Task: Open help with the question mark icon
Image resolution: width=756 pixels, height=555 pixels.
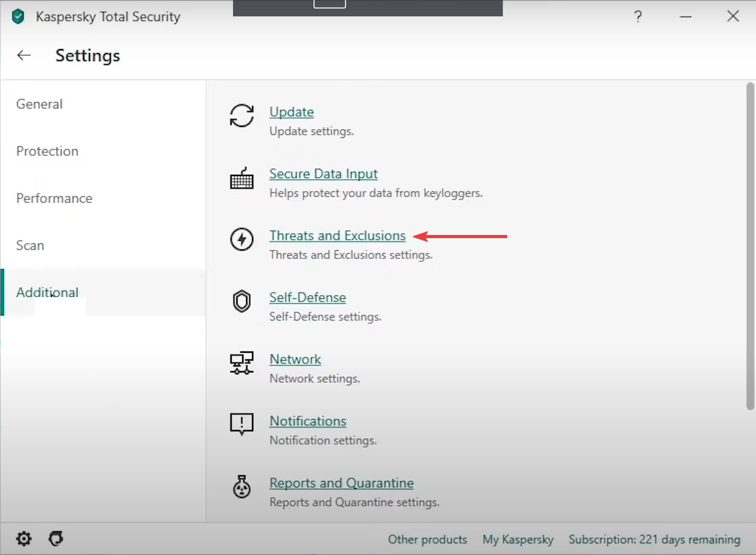Action: [x=638, y=17]
